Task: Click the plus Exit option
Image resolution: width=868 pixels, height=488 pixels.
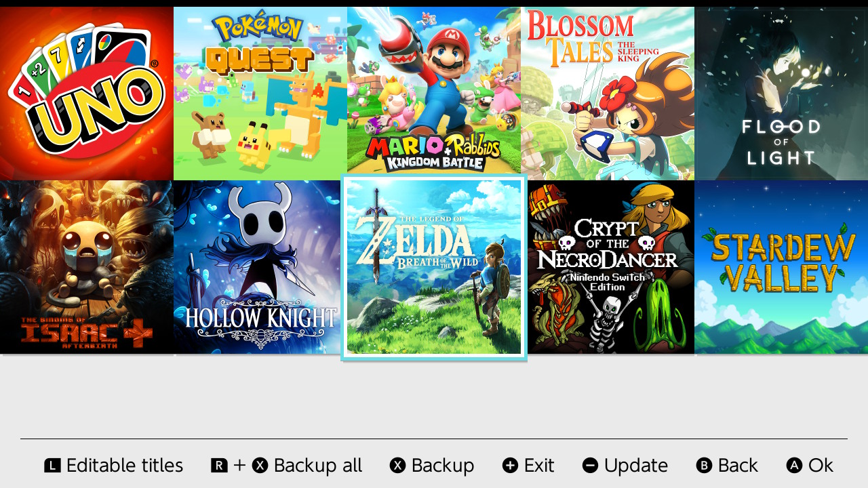Action: tap(528, 466)
